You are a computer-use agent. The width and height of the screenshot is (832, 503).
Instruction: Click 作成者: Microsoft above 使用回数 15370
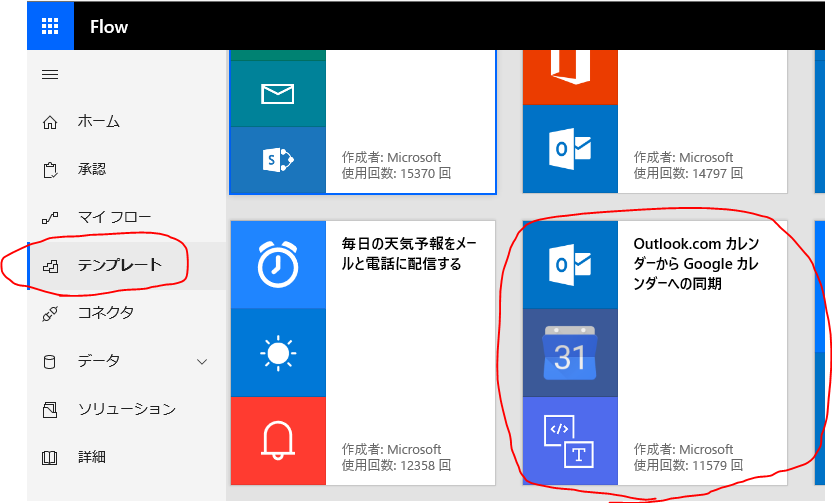[391, 158]
